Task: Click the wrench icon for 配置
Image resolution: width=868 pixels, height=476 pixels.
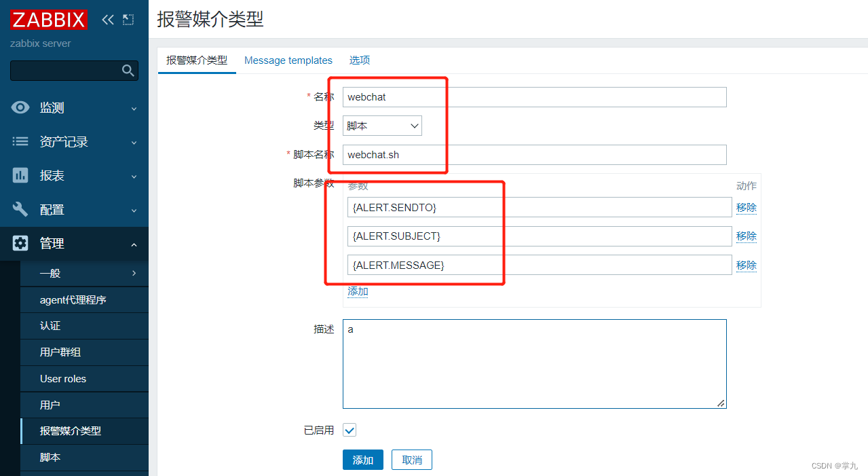Action: click(x=20, y=209)
